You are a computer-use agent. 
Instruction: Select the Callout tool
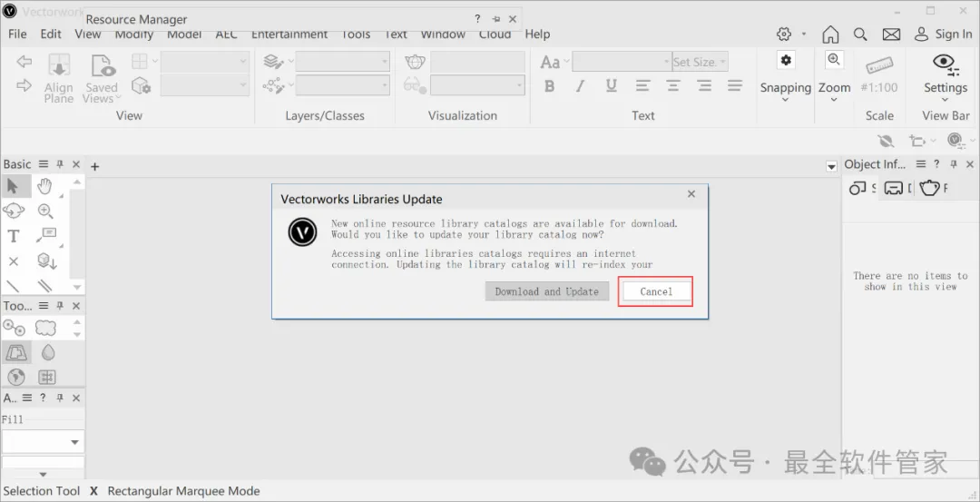pyautogui.click(x=46, y=235)
